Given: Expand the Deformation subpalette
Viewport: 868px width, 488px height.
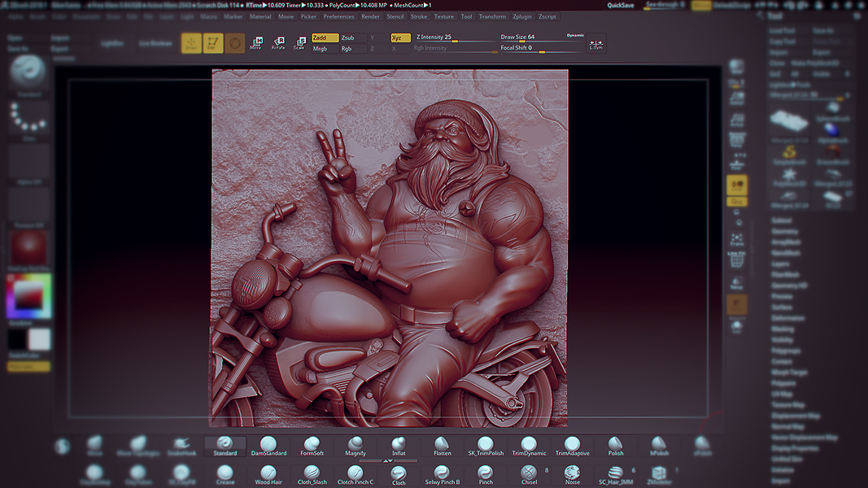Looking at the screenshot, I should [787, 318].
